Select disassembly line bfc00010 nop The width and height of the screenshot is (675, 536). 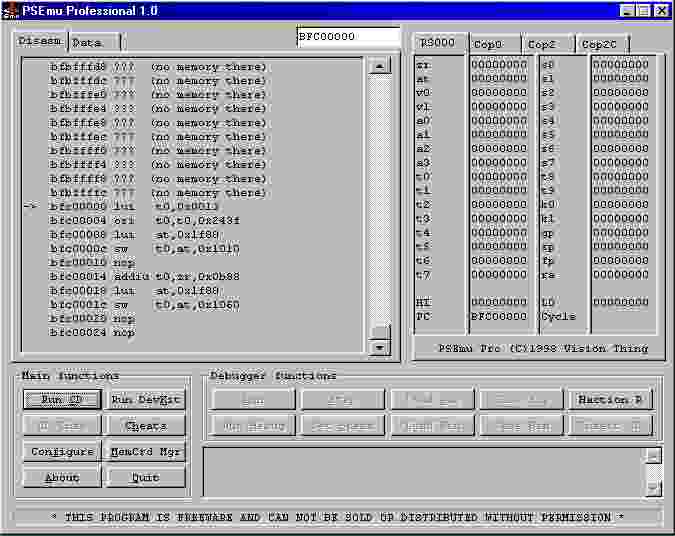(x=92, y=263)
